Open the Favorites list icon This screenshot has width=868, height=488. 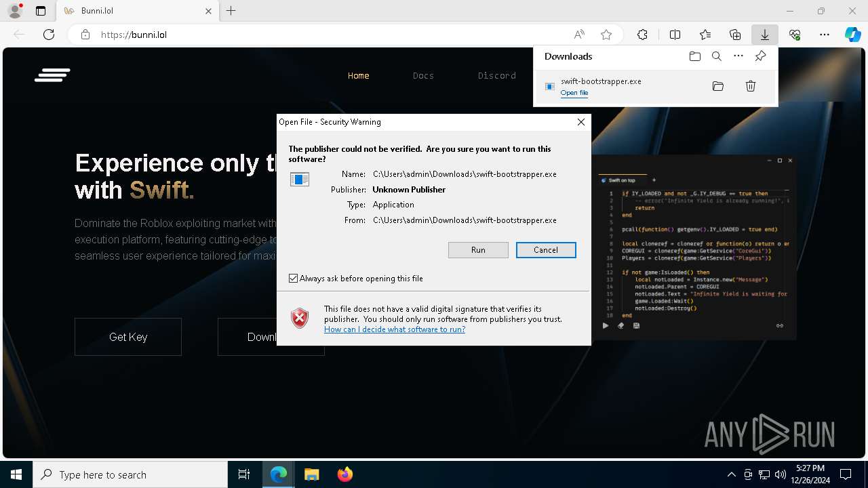(705, 35)
